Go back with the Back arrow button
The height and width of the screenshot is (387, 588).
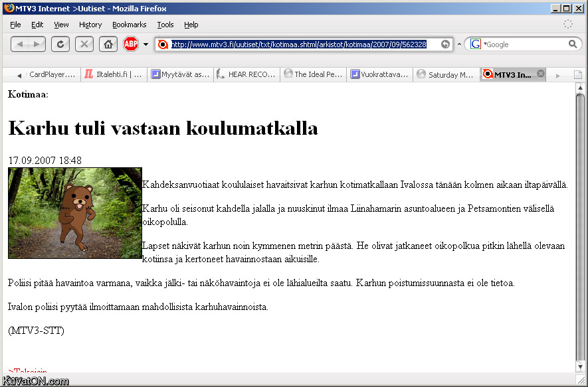tap(19, 44)
